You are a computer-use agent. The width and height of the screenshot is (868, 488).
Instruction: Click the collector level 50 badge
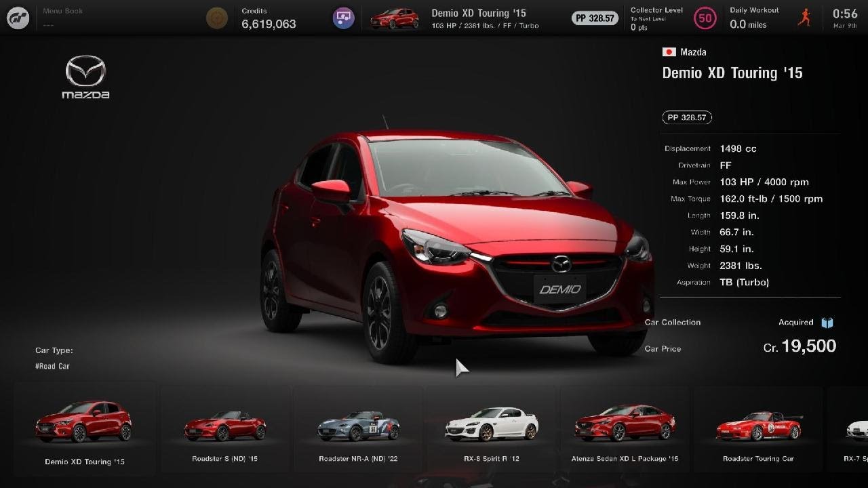click(705, 18)
